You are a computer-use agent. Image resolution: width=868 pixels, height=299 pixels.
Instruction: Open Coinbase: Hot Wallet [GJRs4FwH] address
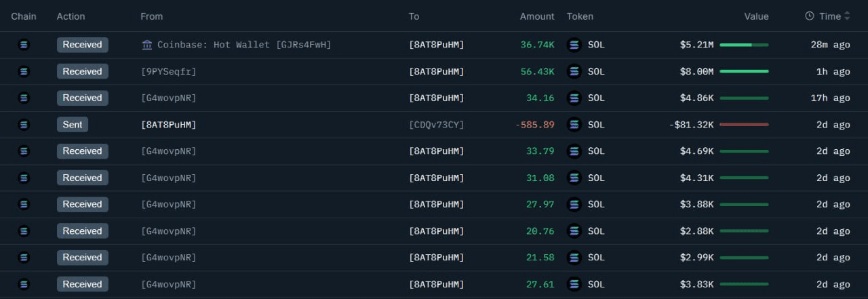coord(243,45)
